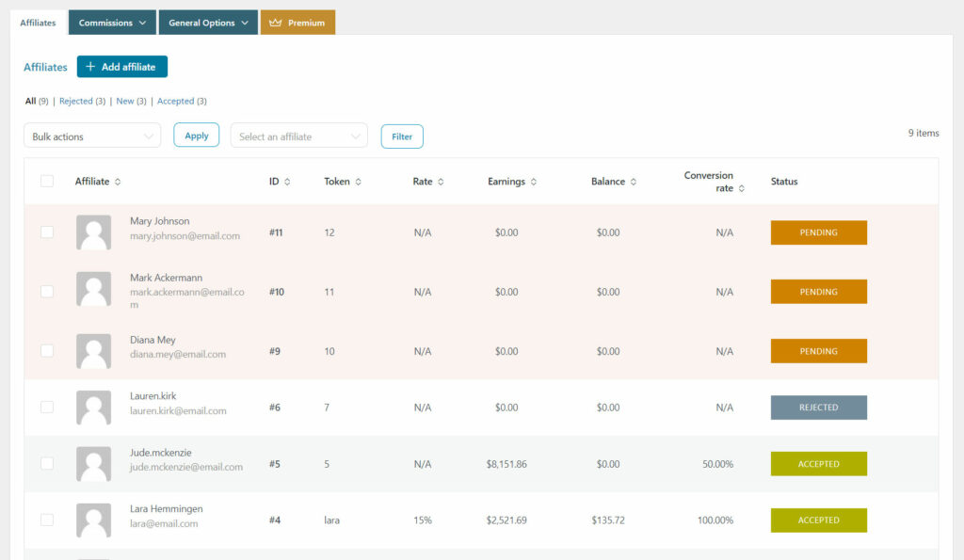This screenshot has height=560, width=964.
Task: Open the Bulk actions dropdown
Action: tap(92, 136)
